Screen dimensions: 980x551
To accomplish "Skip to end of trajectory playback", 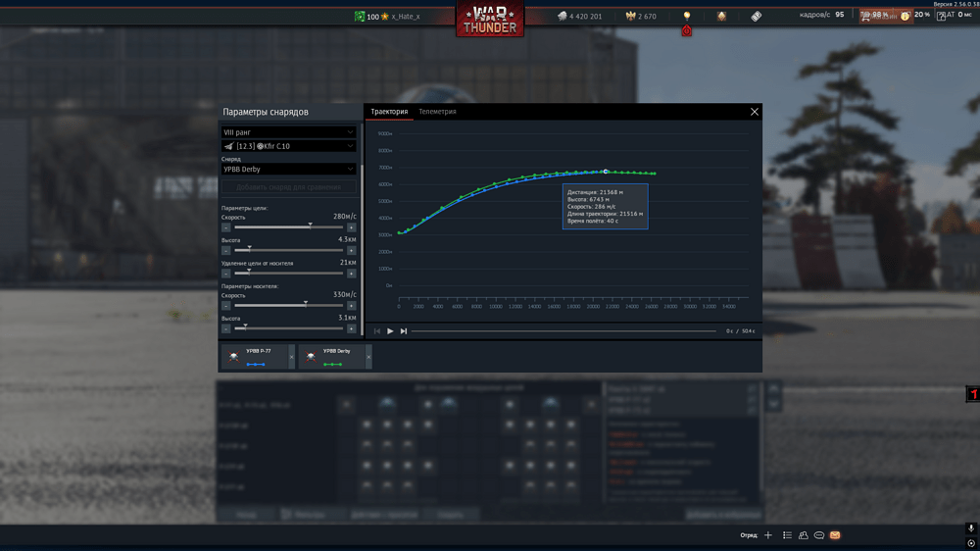I will point(404,330).
